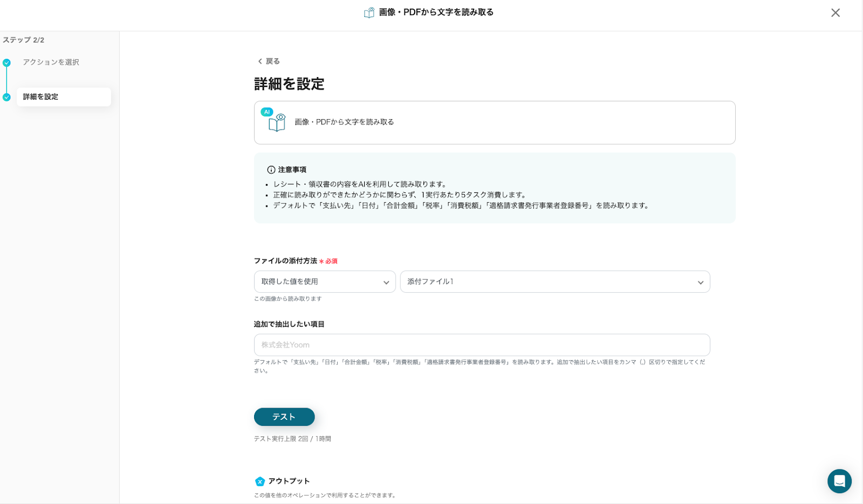Click the book icon beside the header title

point(369,12)
